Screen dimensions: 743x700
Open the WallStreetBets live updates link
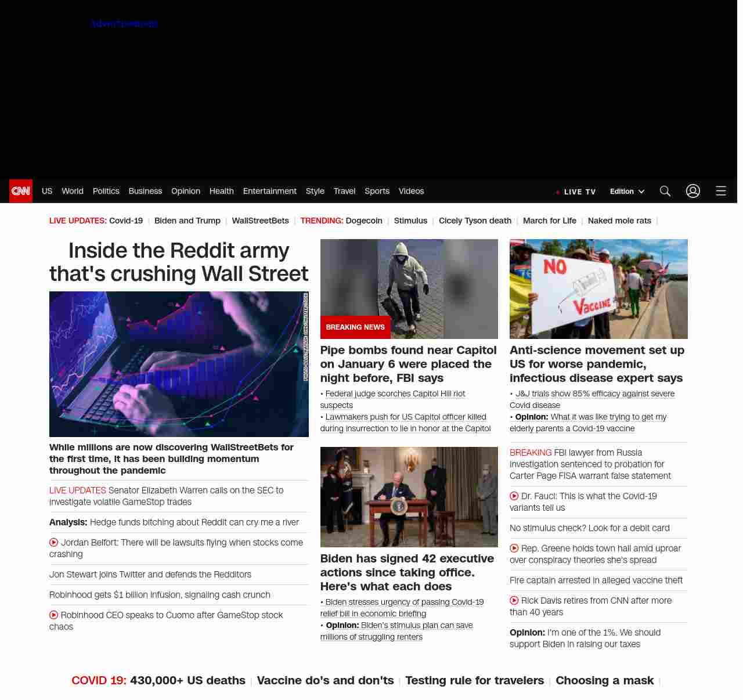[260, 221]
